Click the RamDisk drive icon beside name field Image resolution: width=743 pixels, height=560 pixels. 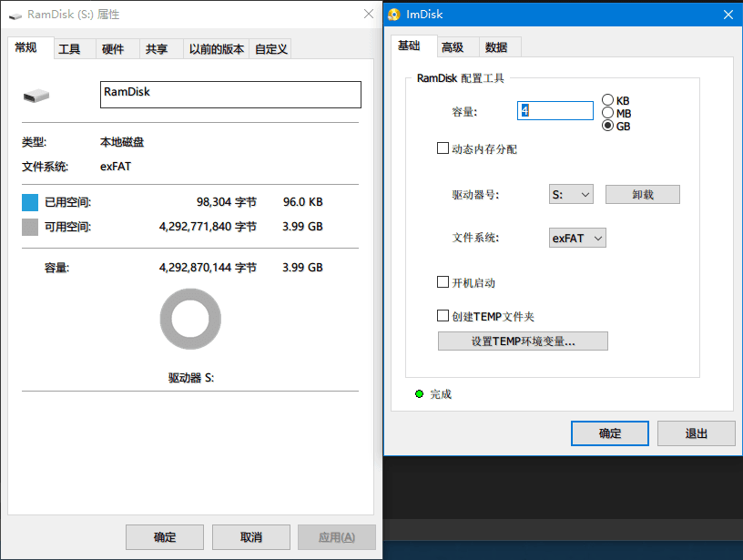pyautogui.click(x=36, y=96)
